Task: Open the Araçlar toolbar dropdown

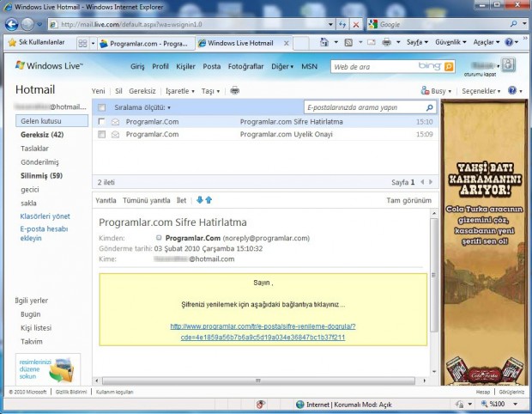Action: point(487,42)
